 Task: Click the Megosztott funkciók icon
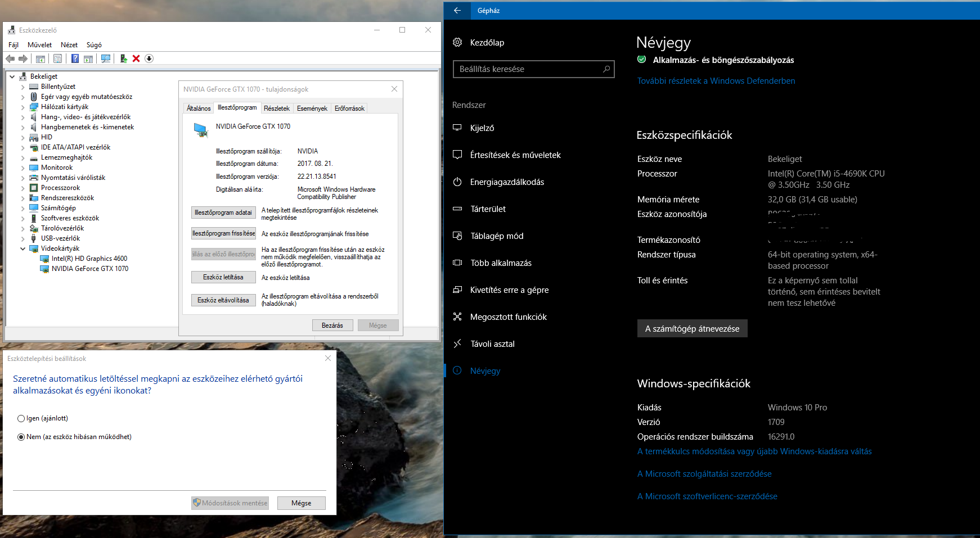coord(457,317)
